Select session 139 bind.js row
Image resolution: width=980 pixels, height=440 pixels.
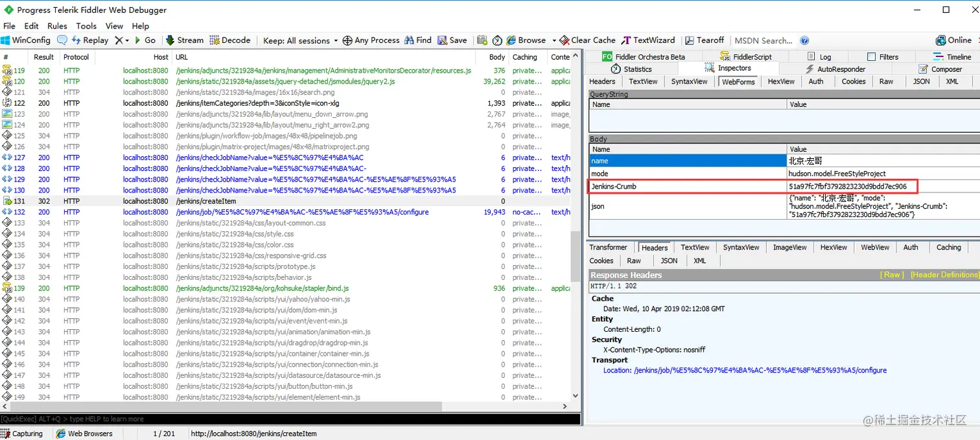[x=285, y=288]
